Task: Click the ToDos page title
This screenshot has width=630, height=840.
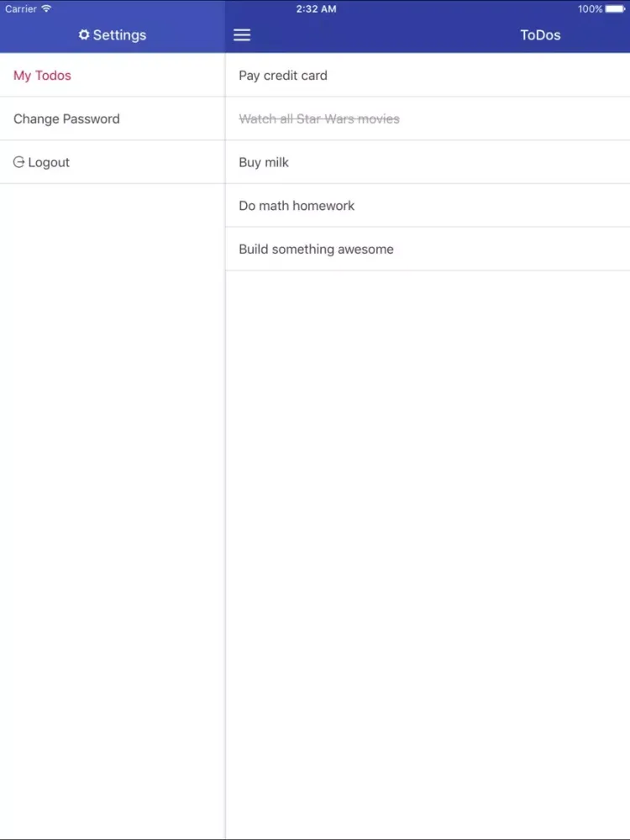Action: click(540, 35)
